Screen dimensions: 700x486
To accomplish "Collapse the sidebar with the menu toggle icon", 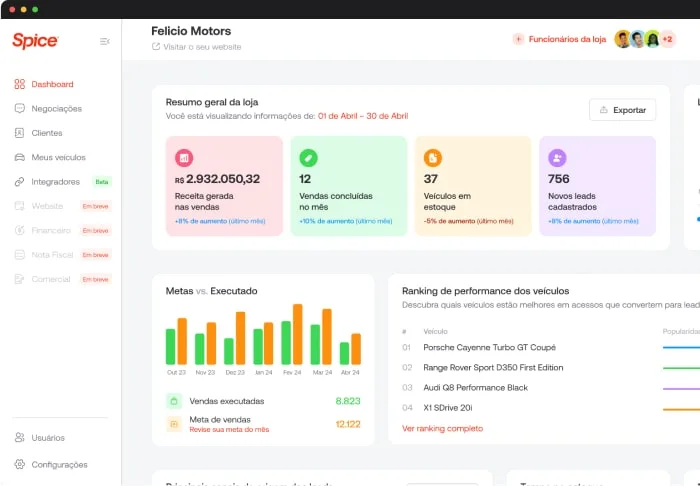I will 105,41.
